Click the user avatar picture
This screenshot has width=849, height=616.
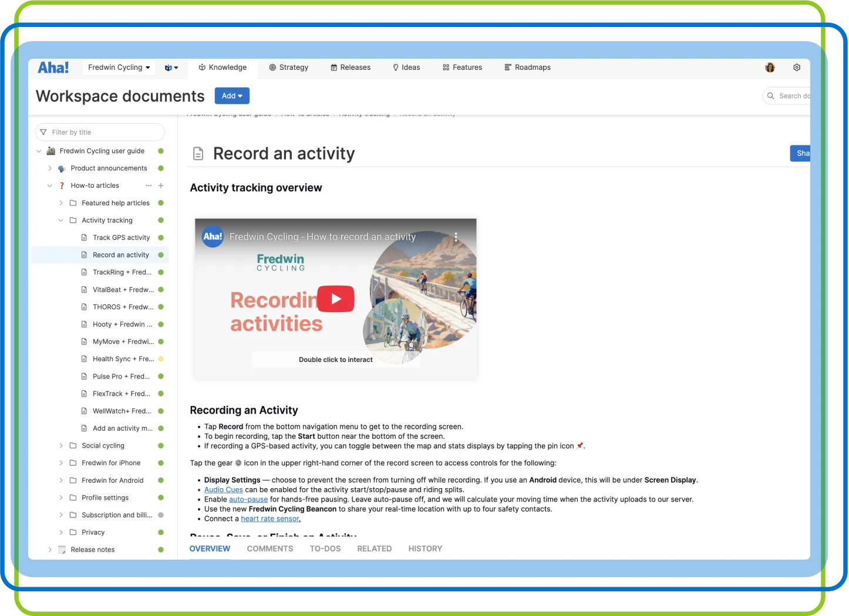(770, 67)
